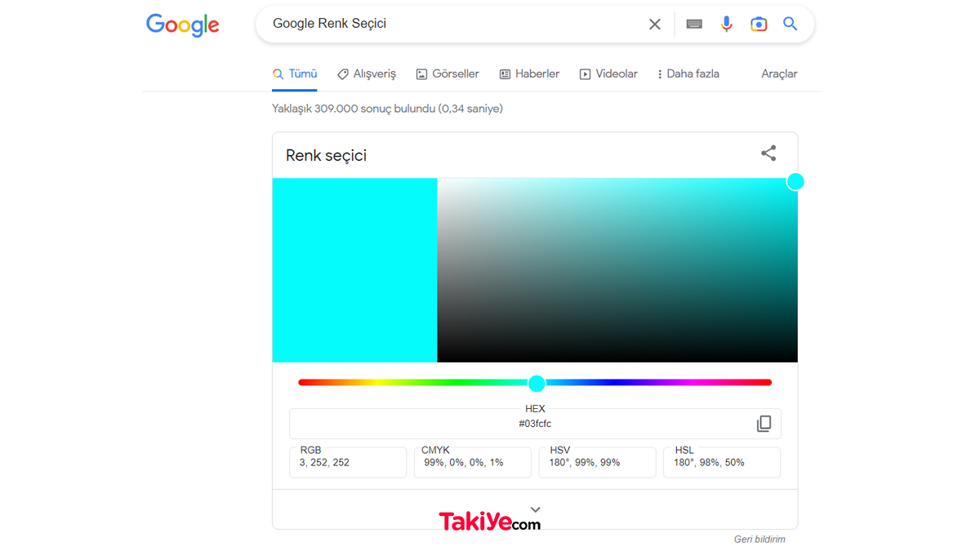The width and height of the screenshot is (980, 551).
Task: Open the on-screen keyboard icon
Action: click(x=694, y=24)
